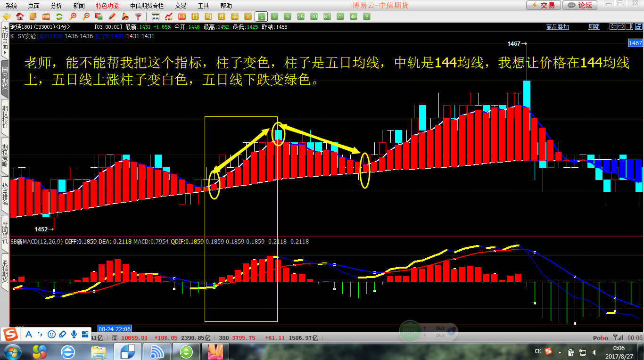Click the Tick chart icon
Viewport: 644px width, 360px height.
tap(182, 16)
